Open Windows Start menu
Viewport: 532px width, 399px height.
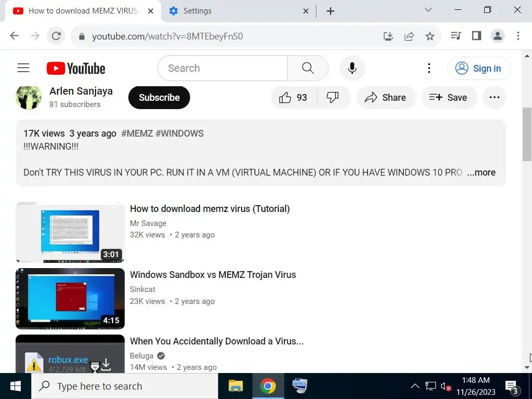pyautogui.click(x=15, y=386)
